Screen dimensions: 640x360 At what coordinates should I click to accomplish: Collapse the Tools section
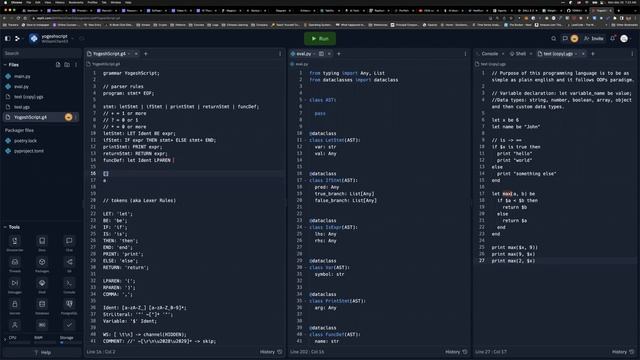click(5, 227)
